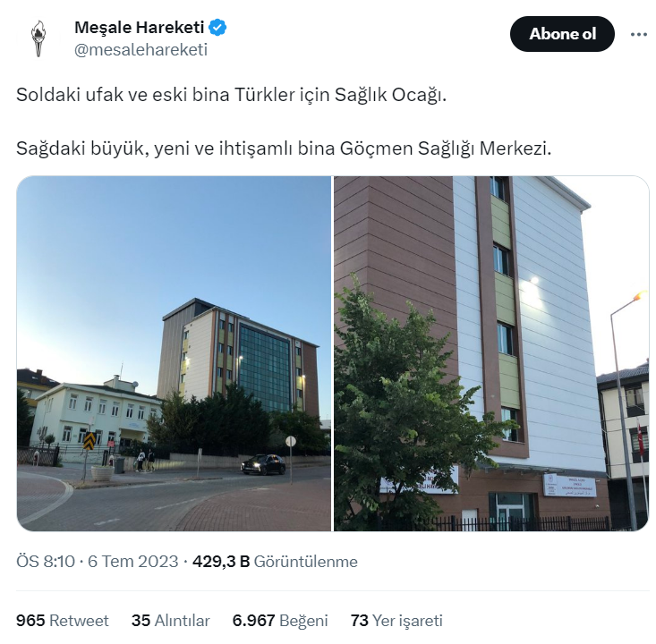Open the torch profile avatar
Viewport: 656px width, 644px height.
[38, 38]
